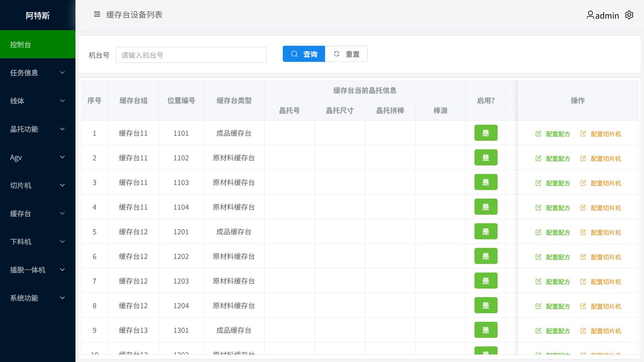Toggle 启用 是 button for row 1204
This screenshot has height=362, width=644.
point(486,305)
